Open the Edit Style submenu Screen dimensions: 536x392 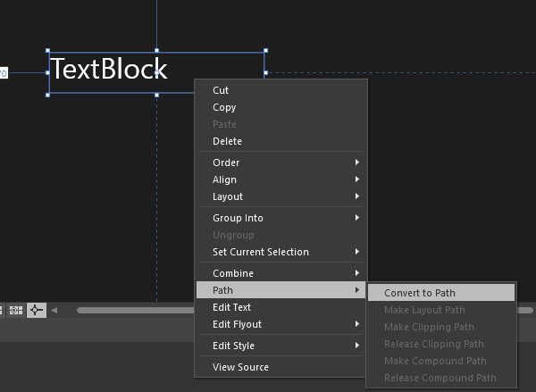(281, 346)
